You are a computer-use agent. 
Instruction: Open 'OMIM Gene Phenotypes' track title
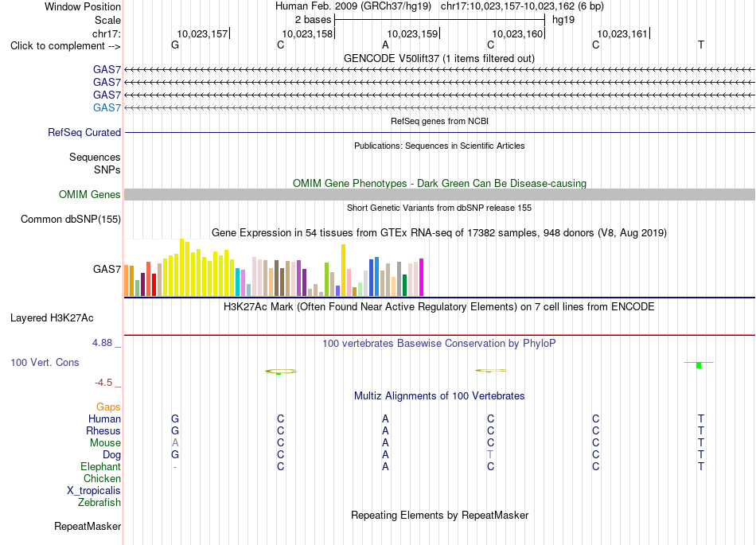(439, 183)
